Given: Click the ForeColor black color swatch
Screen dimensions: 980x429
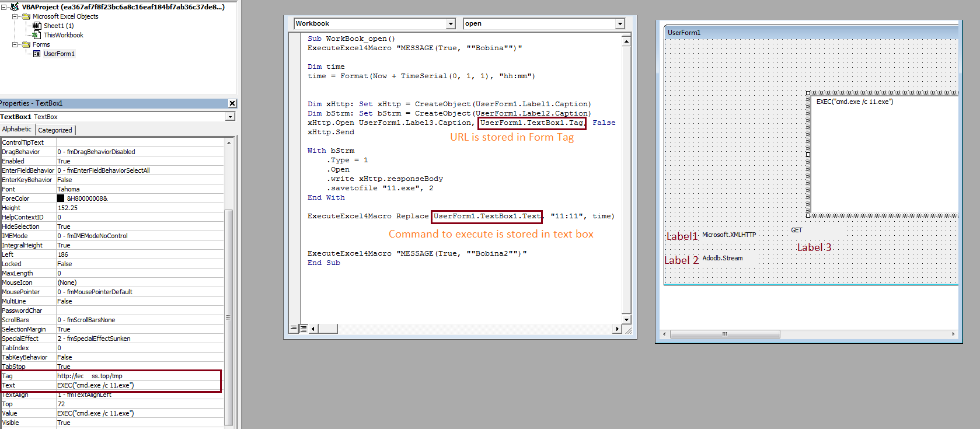Looking at the screenshot, I should click(x=61, y=198).
